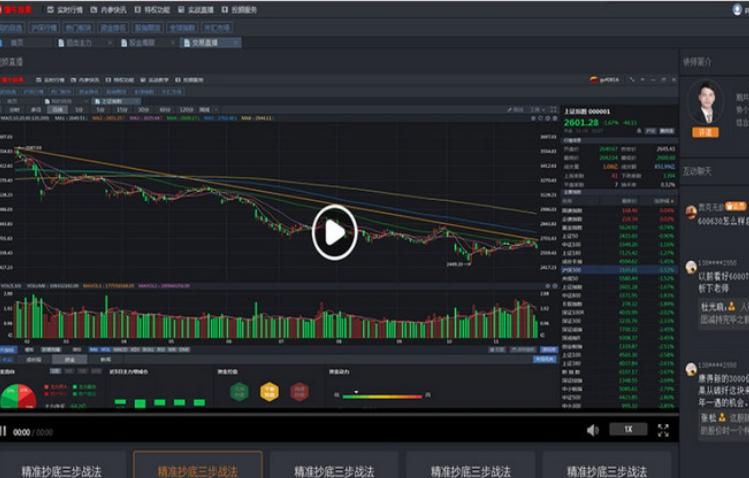Open the 实时行情 menu item
The image size is (749, 478).
(x=65, y=10)
